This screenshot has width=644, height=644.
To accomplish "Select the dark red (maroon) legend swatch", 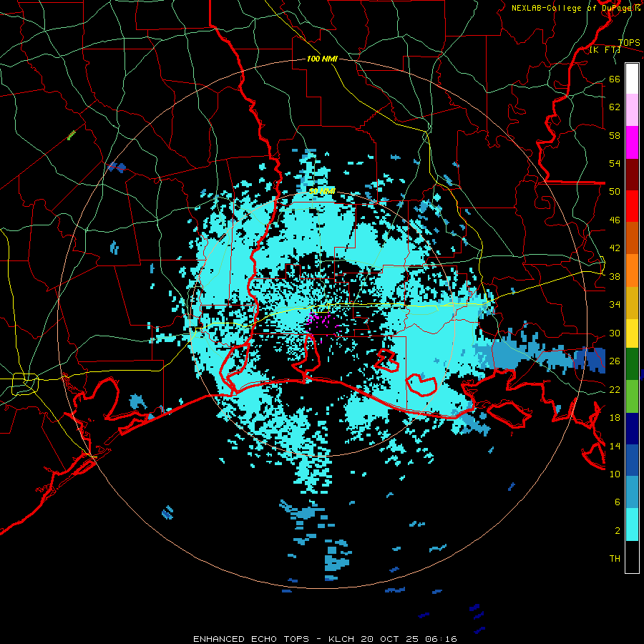I will (x=632, y=175).
